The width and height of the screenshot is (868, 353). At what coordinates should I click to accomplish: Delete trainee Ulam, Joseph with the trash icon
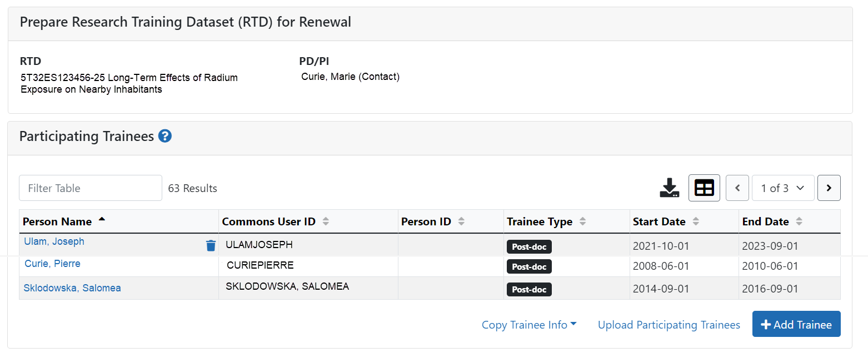(211, 245)
